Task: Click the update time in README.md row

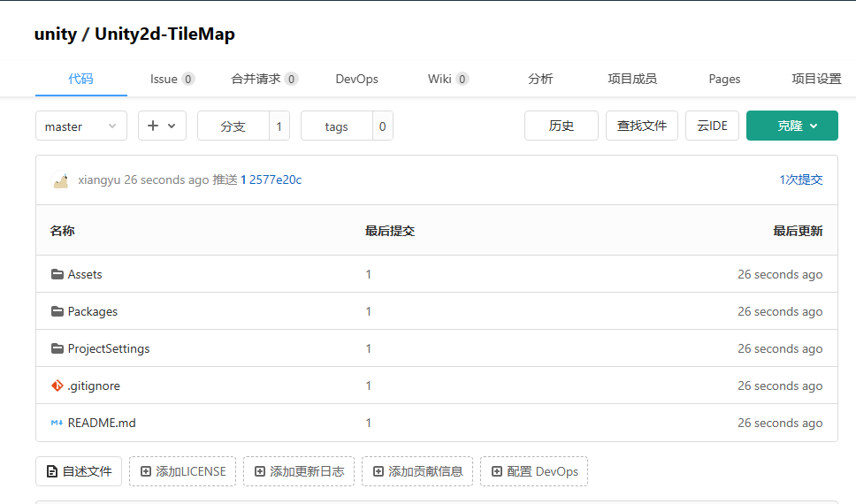Action: point(780,423)
